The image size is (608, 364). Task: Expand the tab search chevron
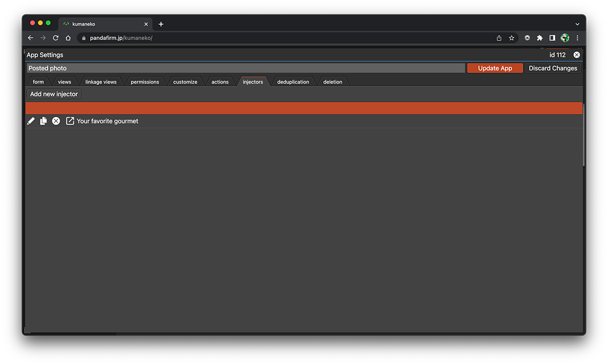coord(577,24)
